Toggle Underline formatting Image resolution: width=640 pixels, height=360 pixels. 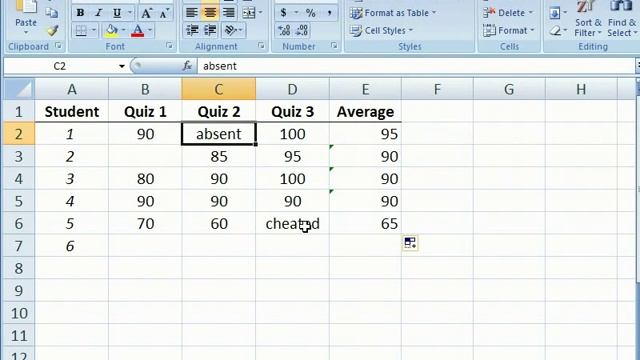pyautogui.click(x=117, y=13)
